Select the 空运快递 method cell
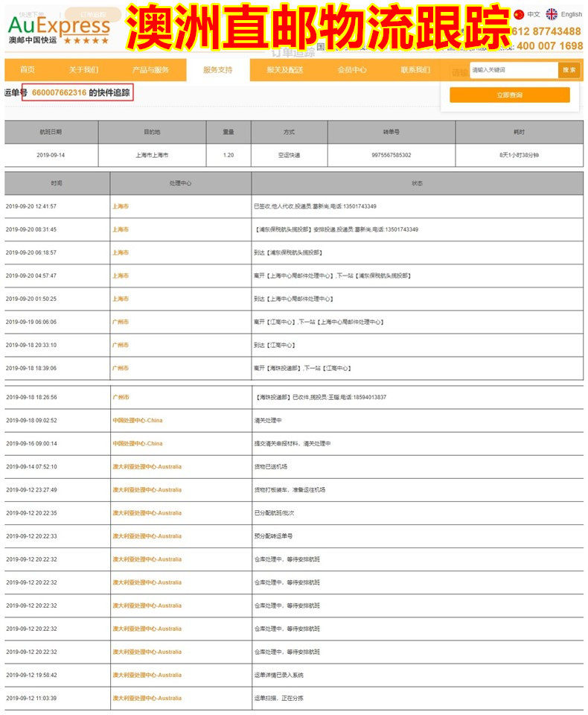This screenshot has height=715, width=588. [289, 155]
